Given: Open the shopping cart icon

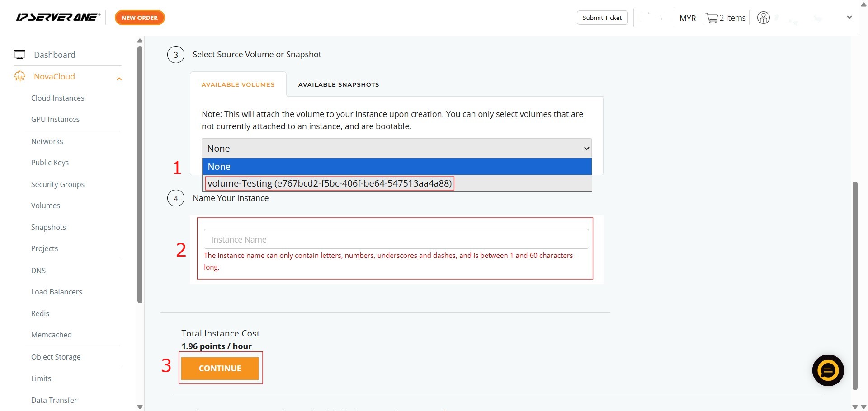Looking at the screenshot, I should point(712,18).
